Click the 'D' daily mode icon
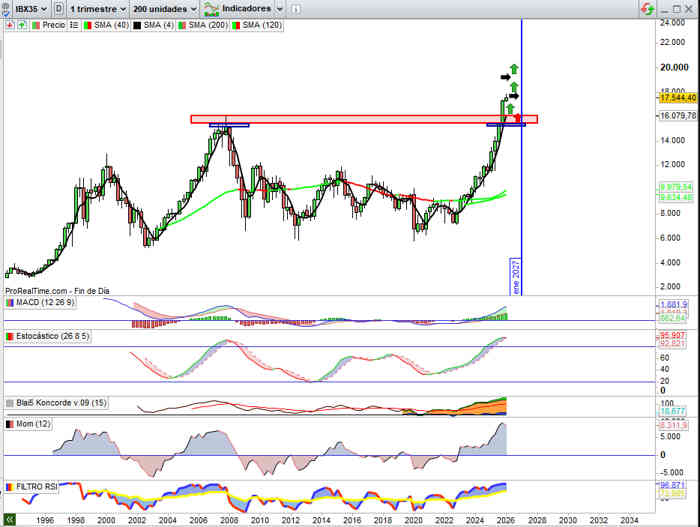 pyautogui.click(x=59, y=8)
